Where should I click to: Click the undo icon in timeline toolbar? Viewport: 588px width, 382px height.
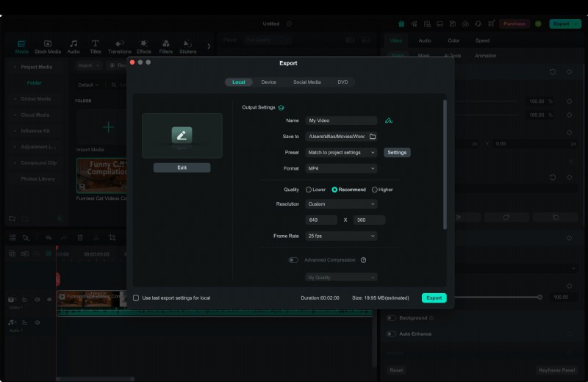tap(49, 238)
